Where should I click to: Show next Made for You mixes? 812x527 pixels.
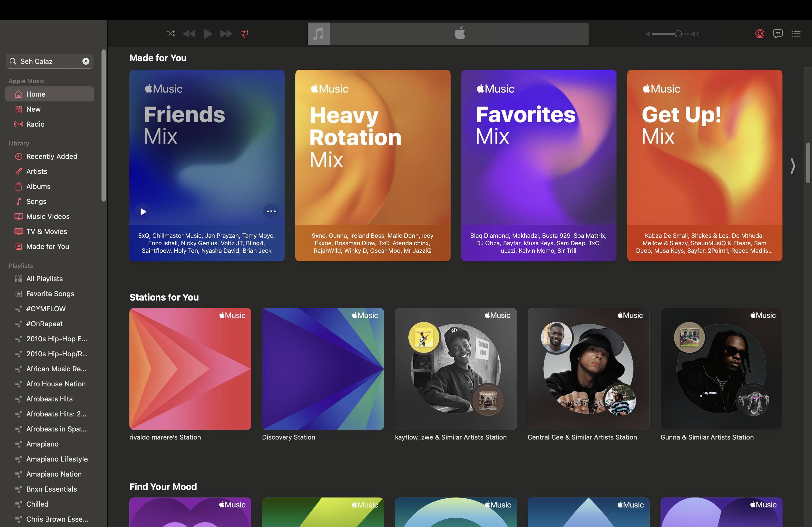[x=793, y=166]
